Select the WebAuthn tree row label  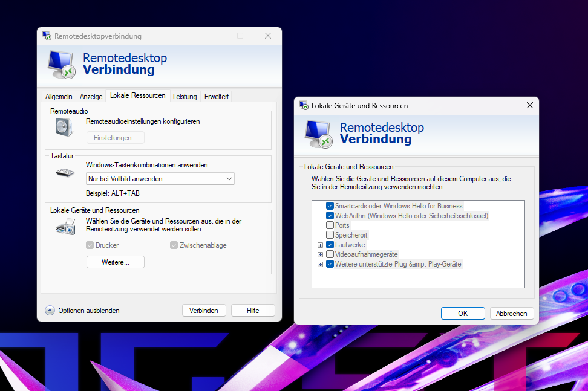[412, 216]
